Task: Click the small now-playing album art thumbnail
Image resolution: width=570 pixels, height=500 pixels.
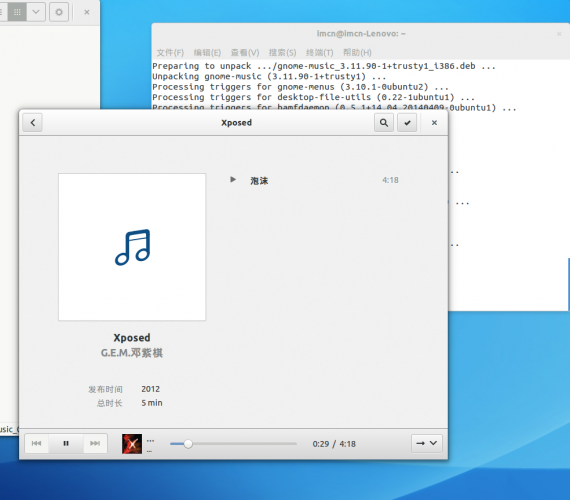Action: click(x=132, y=444)
